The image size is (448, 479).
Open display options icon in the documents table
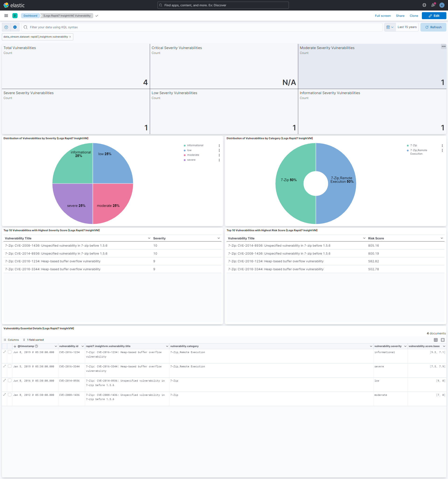[435, 340]
